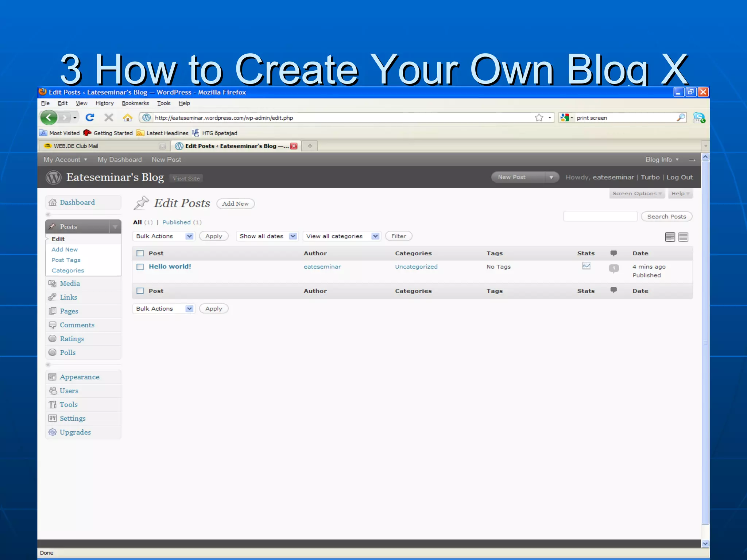
Task: Click the Media icon in sidebar
Action: (53, 283)
